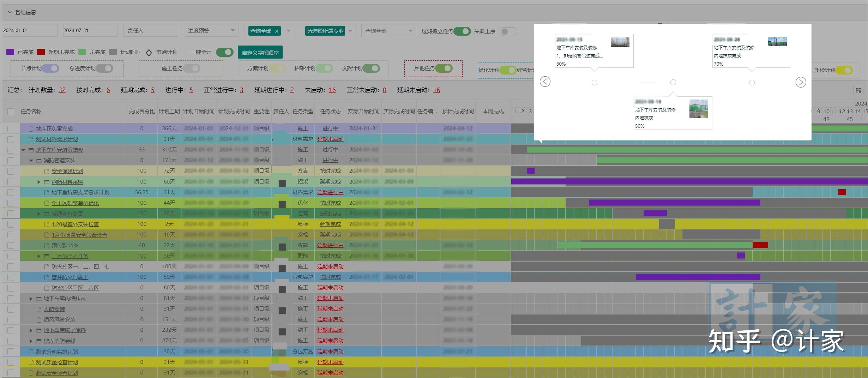Click 按时完成 status of 安全保障计划 row

coord(330,171)
